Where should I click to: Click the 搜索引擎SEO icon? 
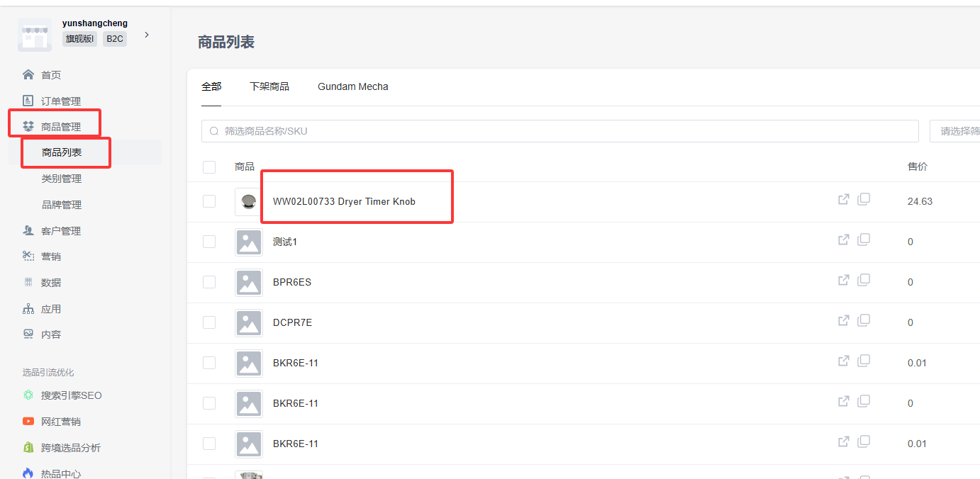pyautogui.click(x=28, y=395)
